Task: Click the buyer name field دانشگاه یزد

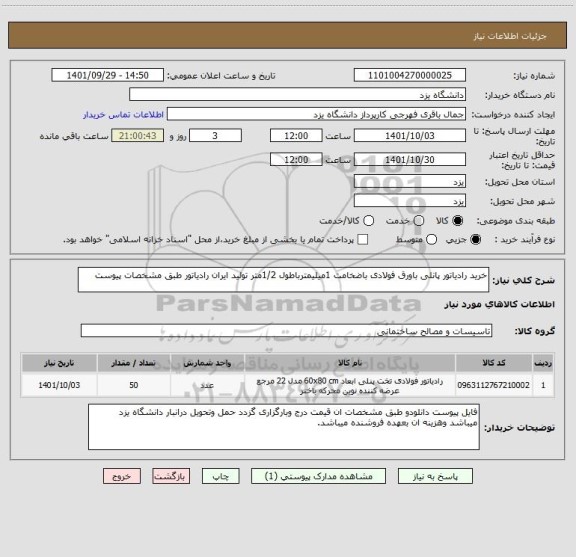Action: 298,95
